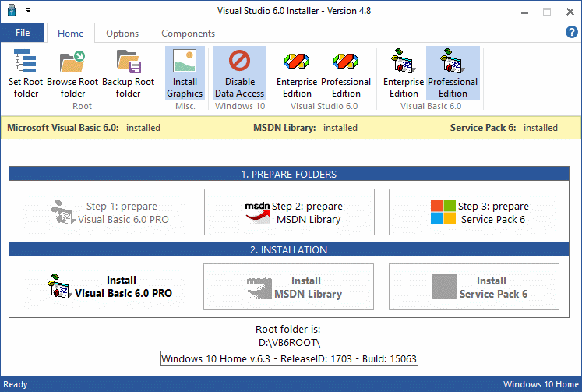
Task: Click Step 1: prepare Visual Basic 6.0 PRO
Action: (x=104, y=212)
